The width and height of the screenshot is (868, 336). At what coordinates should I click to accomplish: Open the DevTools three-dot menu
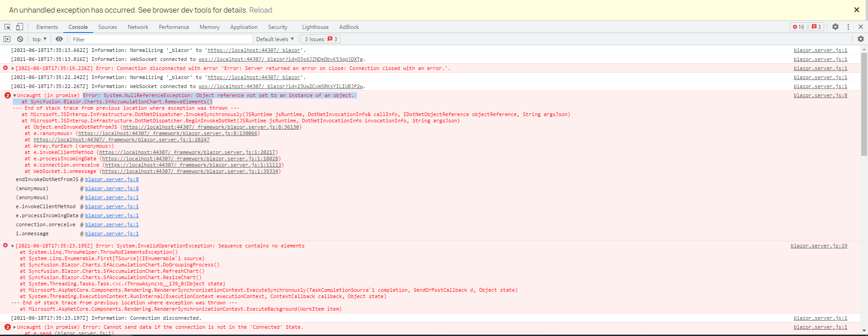tap(848, 27)
